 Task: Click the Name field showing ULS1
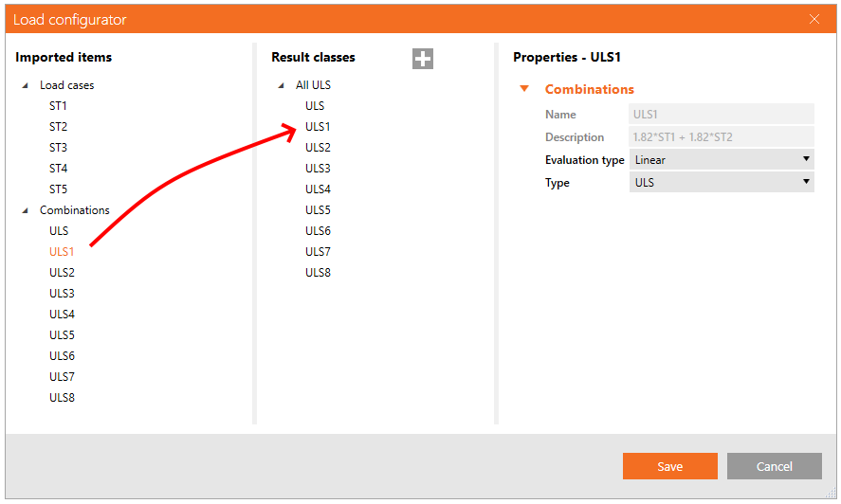(722, 115)
